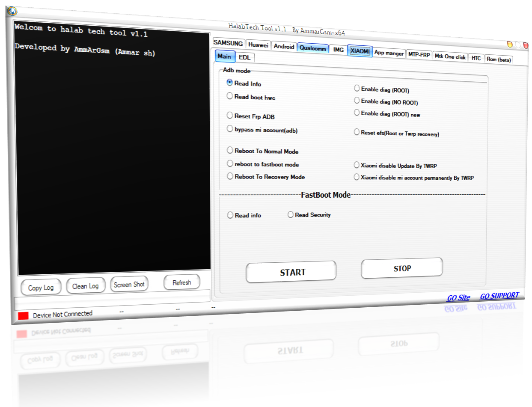532x407 pixels.
Task: Choose Enable diag (NO ROOT)
Action: (x=386, y=102)
